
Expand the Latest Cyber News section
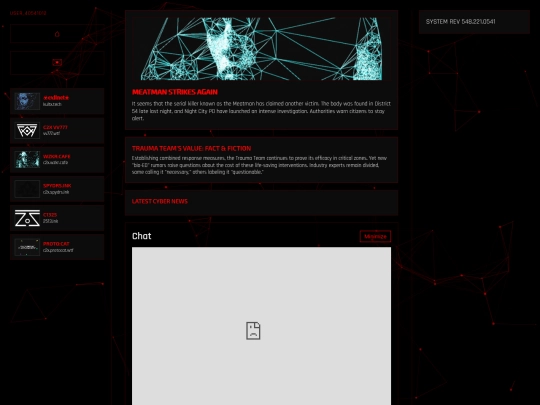160,201
